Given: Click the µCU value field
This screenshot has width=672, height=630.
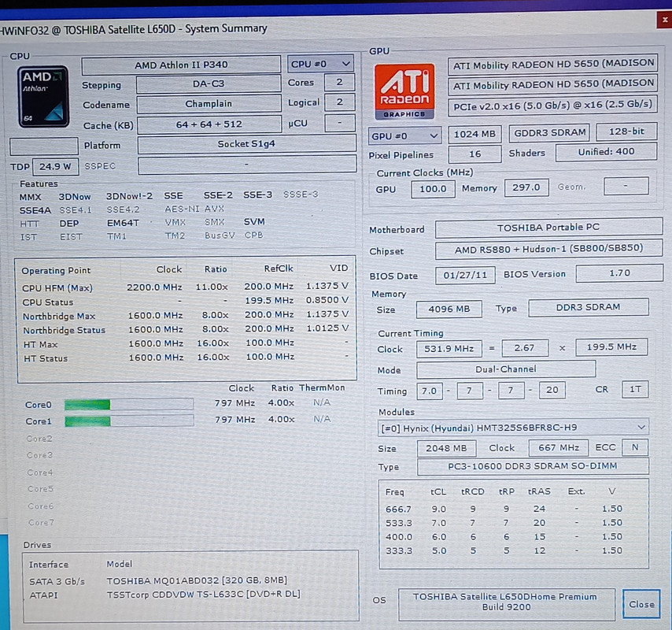Looking at the screenshot, I should pos(339,123).
